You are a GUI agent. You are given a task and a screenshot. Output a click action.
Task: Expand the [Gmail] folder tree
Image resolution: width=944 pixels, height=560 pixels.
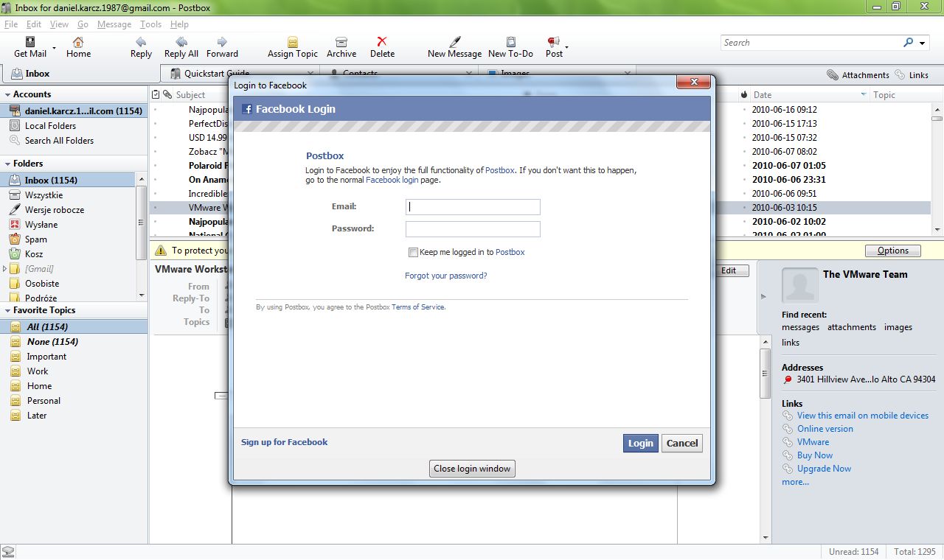[x=4, y=269]
